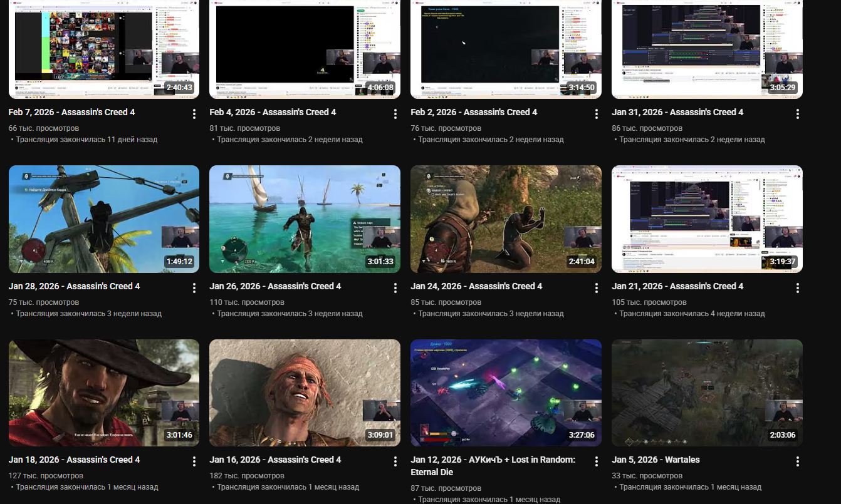This screenshot has height=504, width=841.
Task: Click title "Jan 26, 2026 - Assassin's Creed 4"
Action: point(275,286)
